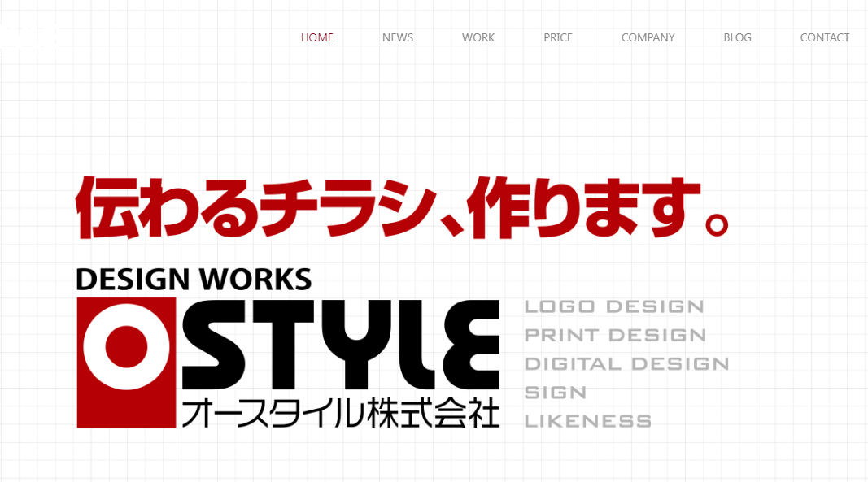Click the black STYLE logo lettering
Image resolution: width=868 pixels, height=482 pixels.
[x=340, y=345]
